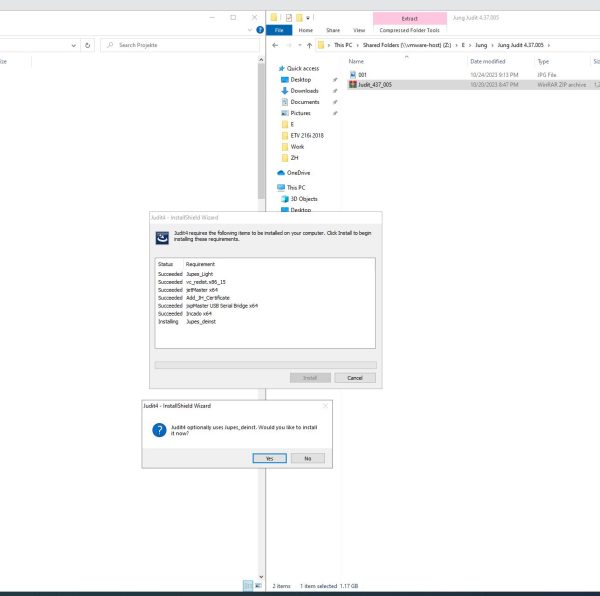The height and width of the screenshot is (596, 600).
Task: Open Compressed Folder Tools tab
Action: point(409,30)
